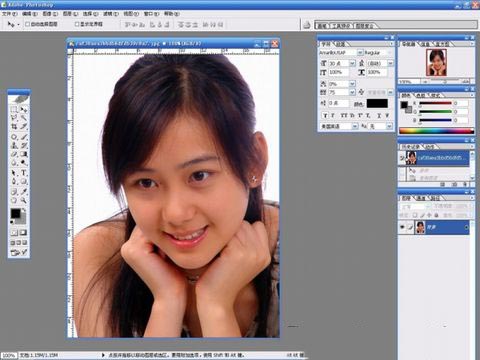This screenshot has height=360, width=480.
Task: Enable the show bounding box checkbox
Action: click(x=77, y=24)
